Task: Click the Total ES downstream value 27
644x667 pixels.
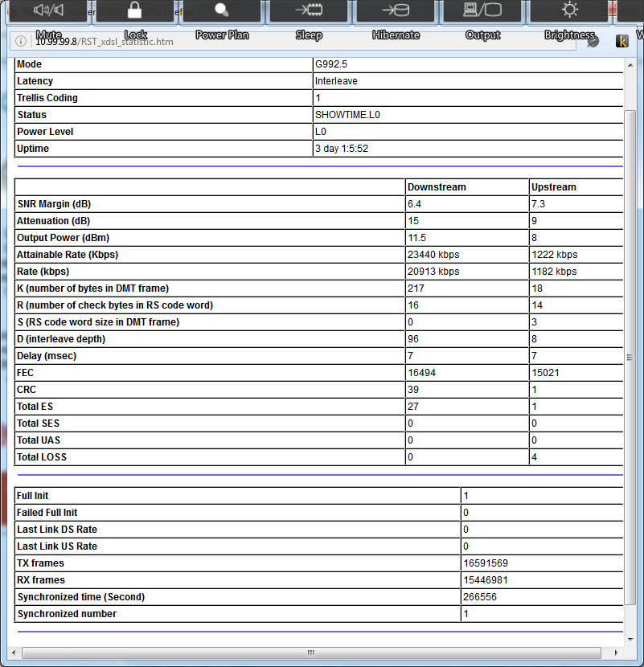Action: click(413, 407)
